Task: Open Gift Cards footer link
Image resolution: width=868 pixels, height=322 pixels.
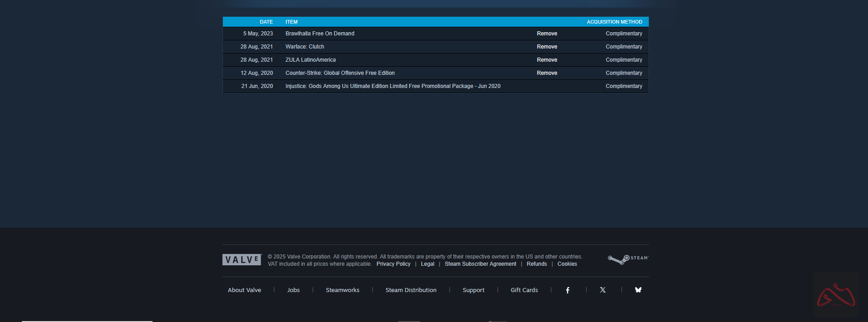Action: [x=524, y=290]
